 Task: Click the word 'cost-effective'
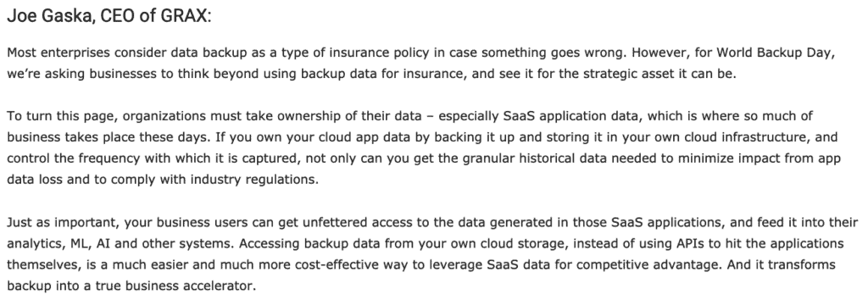tap(336, 264)
